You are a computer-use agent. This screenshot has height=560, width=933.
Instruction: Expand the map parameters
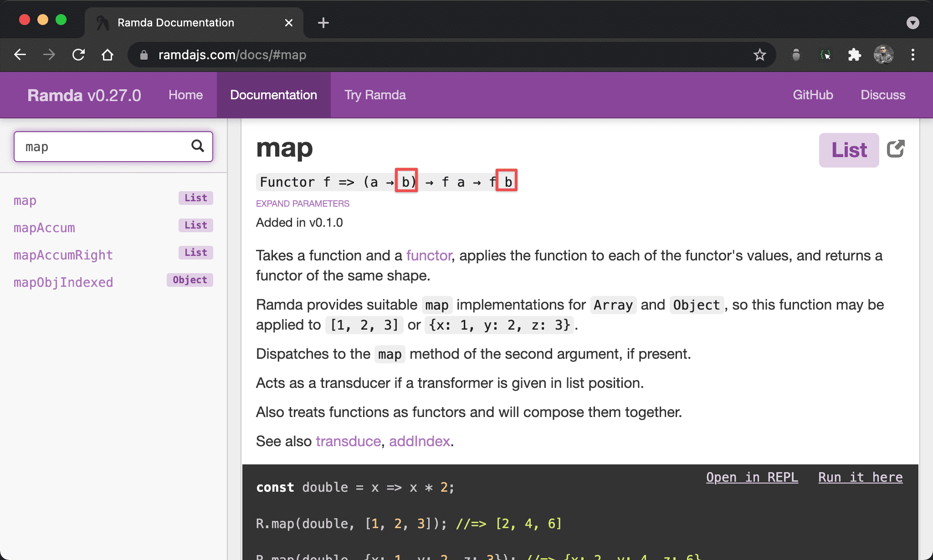[302, 204]
